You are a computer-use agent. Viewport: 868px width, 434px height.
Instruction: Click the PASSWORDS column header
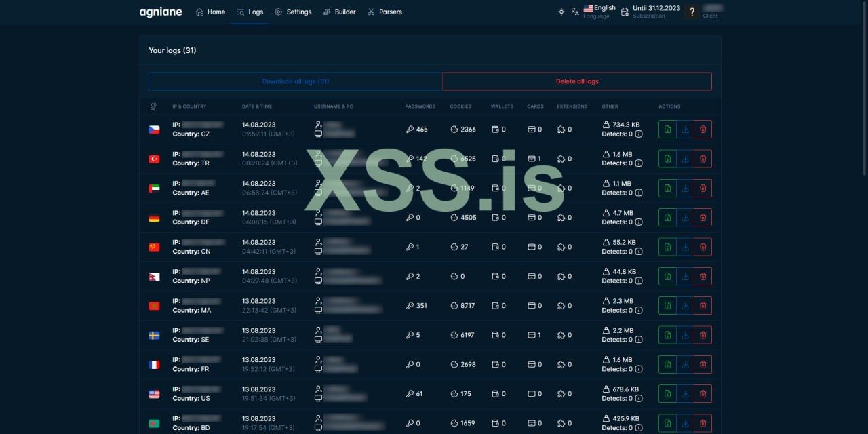(x=420, y=106)
